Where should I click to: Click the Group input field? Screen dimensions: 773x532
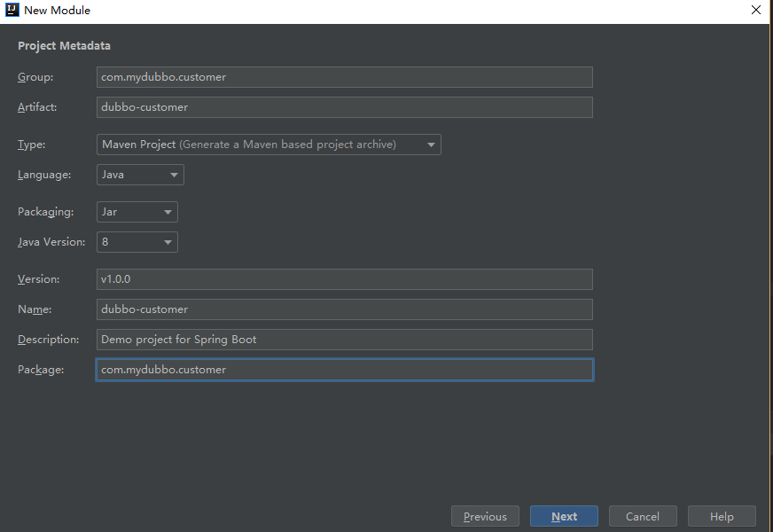345,77
